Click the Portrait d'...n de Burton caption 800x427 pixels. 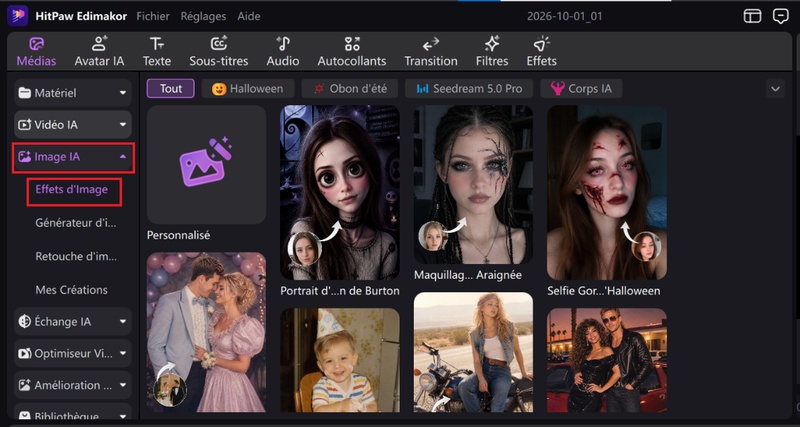(x=340, y=291)
